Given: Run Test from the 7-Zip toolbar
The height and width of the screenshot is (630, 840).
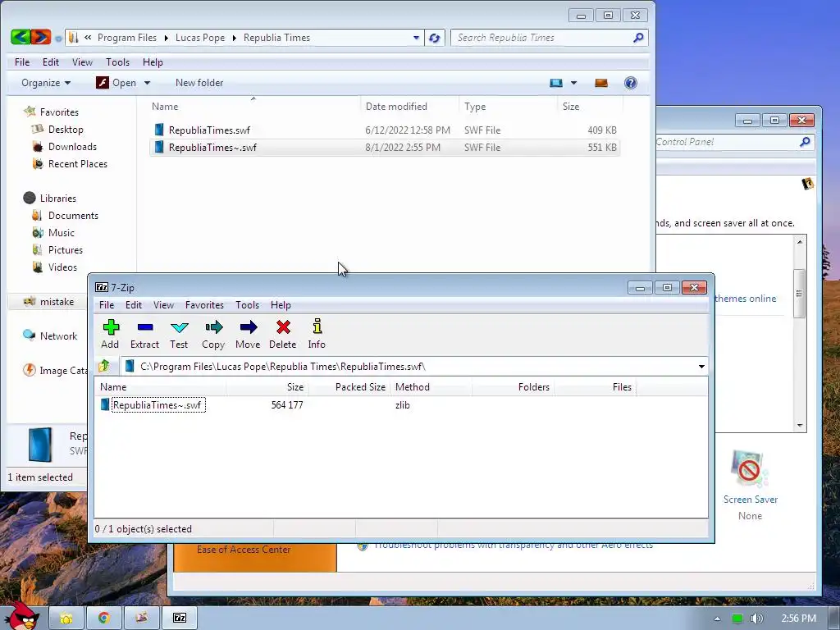Looking at the screenshot, I should click(179, 334).
